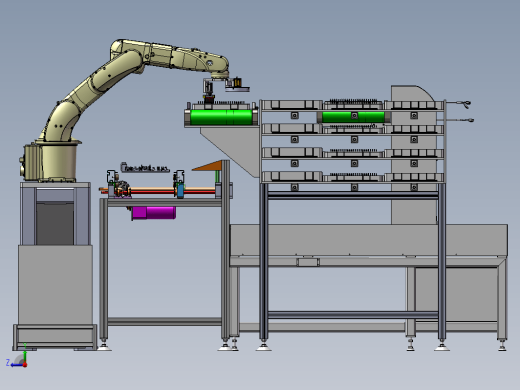Screen dimensions: 520x390
Task: Select the lower gray cabinet of the robot pedestal
Action: click(55, 285)
